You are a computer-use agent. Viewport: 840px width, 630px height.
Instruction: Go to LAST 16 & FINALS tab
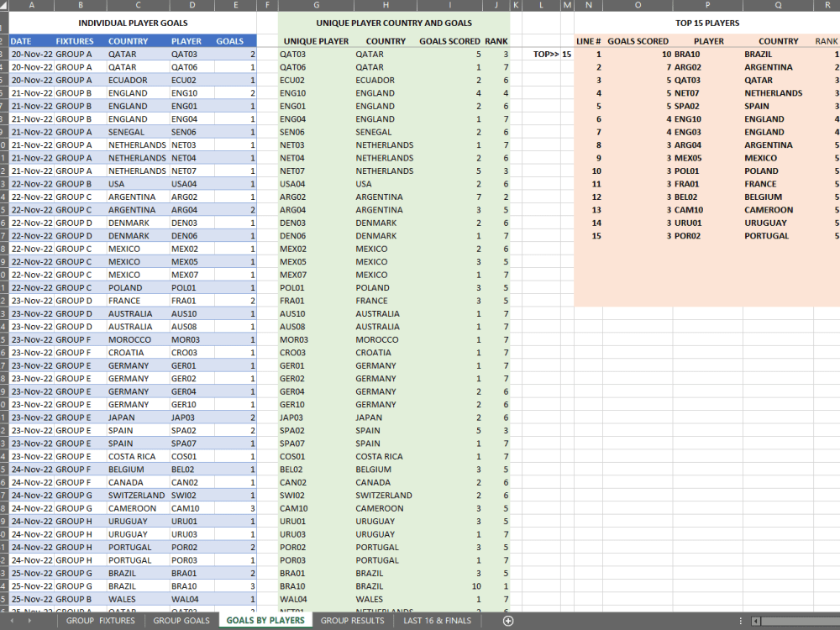[437, 621]
